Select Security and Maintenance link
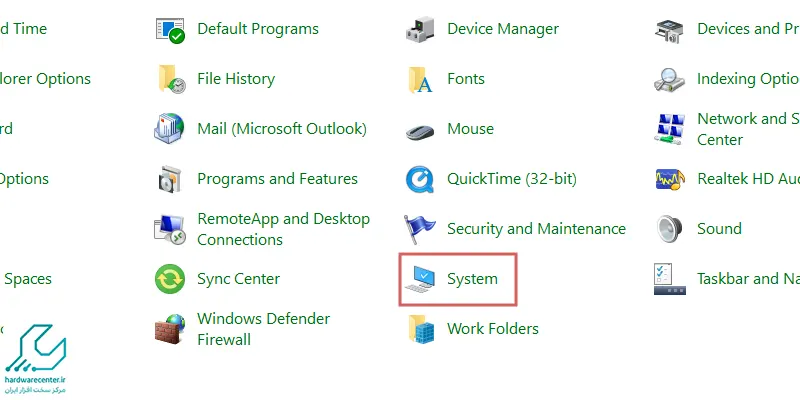The image size is (800, 400). [x=536, y=229]
